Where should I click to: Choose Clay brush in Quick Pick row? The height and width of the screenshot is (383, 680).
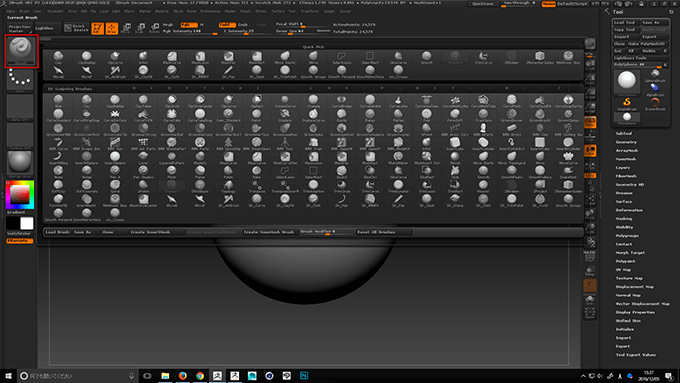point(58,58)
